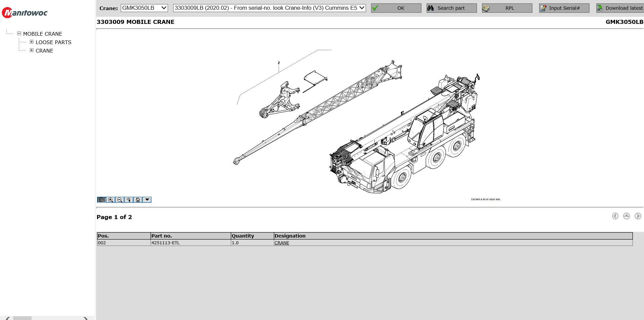Viewport: 644px width, 320px height.
Task: Click part number 4251113-ETL cell
Action: (191, 243)
